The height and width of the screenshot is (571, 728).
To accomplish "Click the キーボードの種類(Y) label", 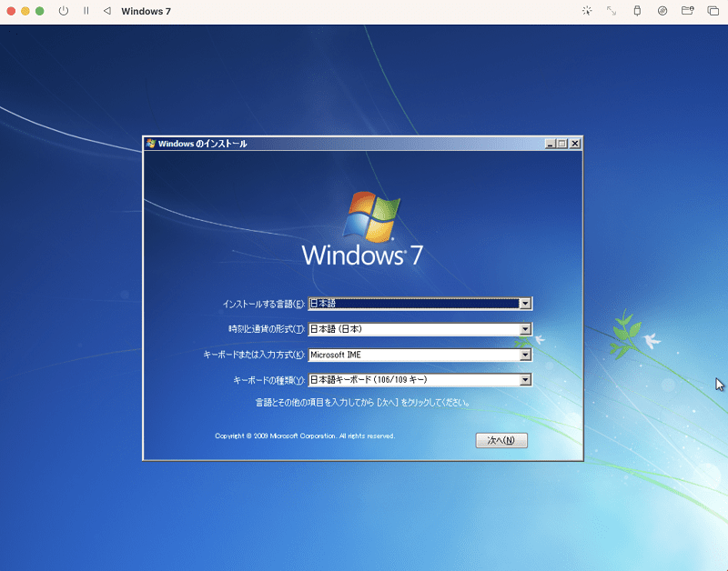I will (268, 380).
